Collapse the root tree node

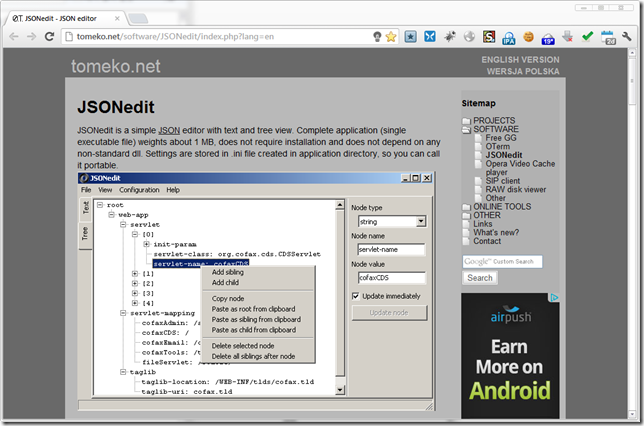100,205
